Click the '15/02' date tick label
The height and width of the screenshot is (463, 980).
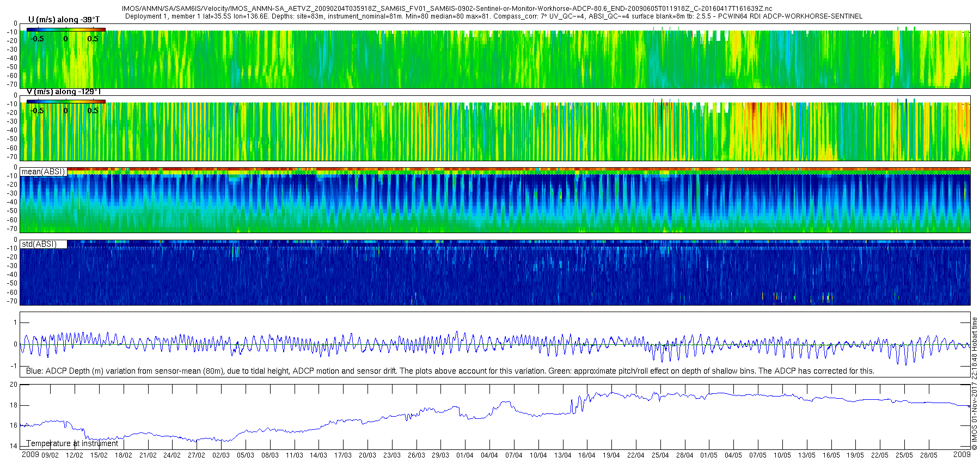pyautogui.click(x=99, y=455)
